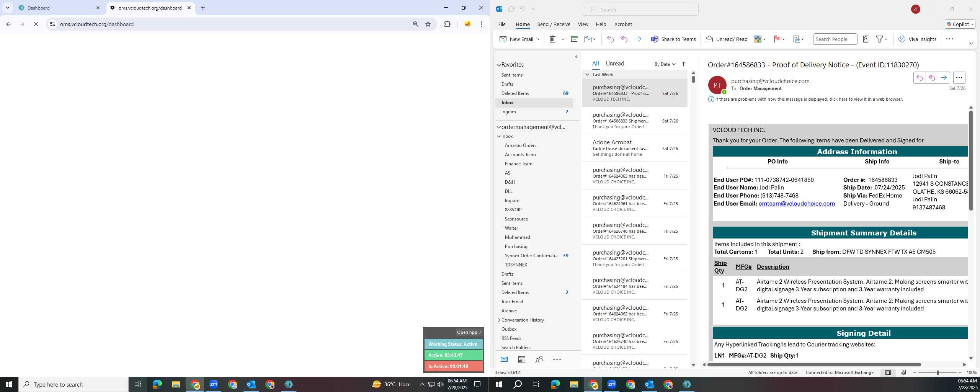Open the Help tab
The width and height of the screenshot is (980, 392).
click(x=601, y=24)
